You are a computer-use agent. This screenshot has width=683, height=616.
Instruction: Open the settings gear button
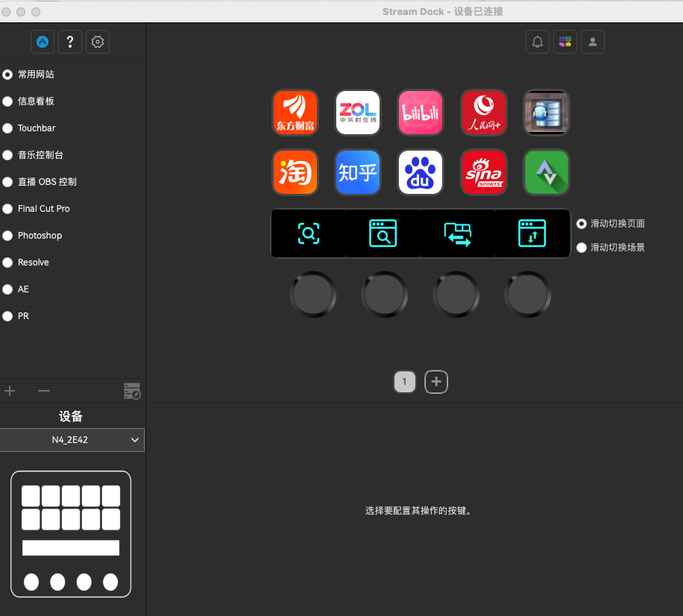coord(98,42)
